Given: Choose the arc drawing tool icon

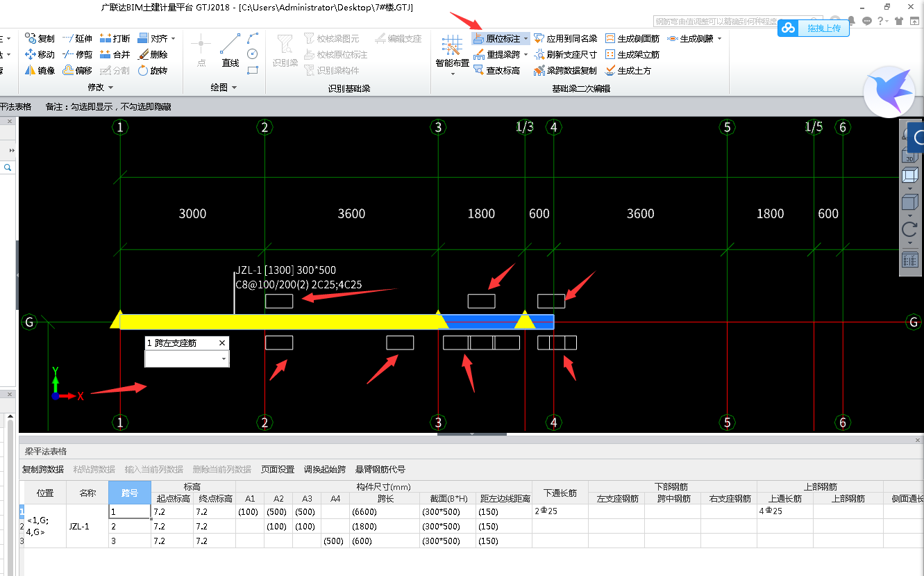Looking at the screenshot, I should click(x=253, y=37).
